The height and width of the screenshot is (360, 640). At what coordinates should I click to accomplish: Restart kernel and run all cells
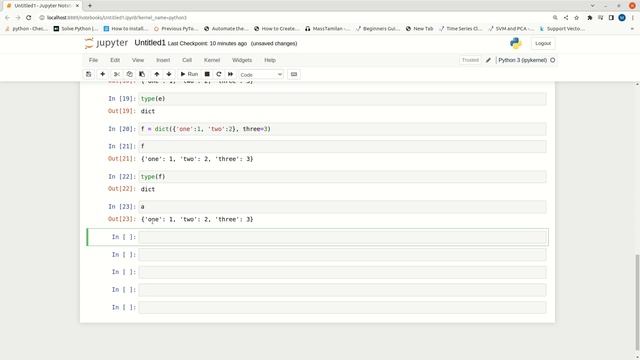pos(231,74)
